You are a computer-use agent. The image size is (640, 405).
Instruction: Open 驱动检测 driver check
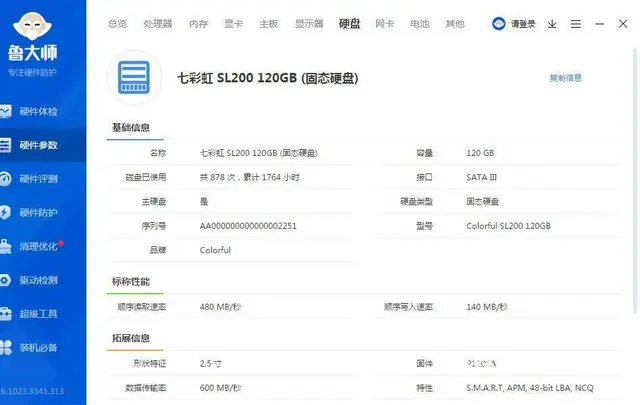click(x=38, y=280)
